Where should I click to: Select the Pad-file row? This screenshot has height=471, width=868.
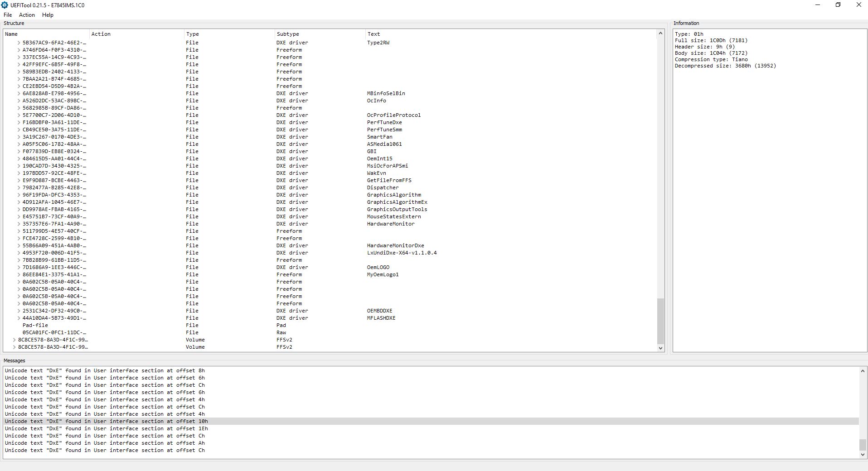click(330, 325)
